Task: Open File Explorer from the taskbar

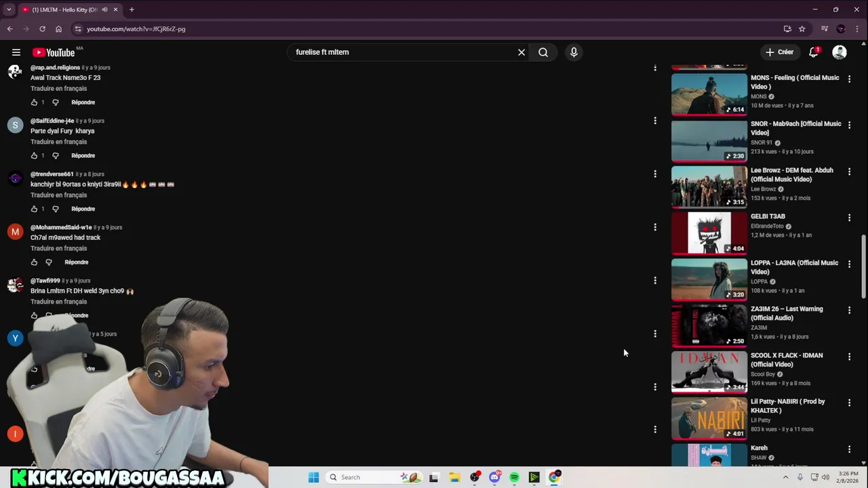Action: [455, 477]
